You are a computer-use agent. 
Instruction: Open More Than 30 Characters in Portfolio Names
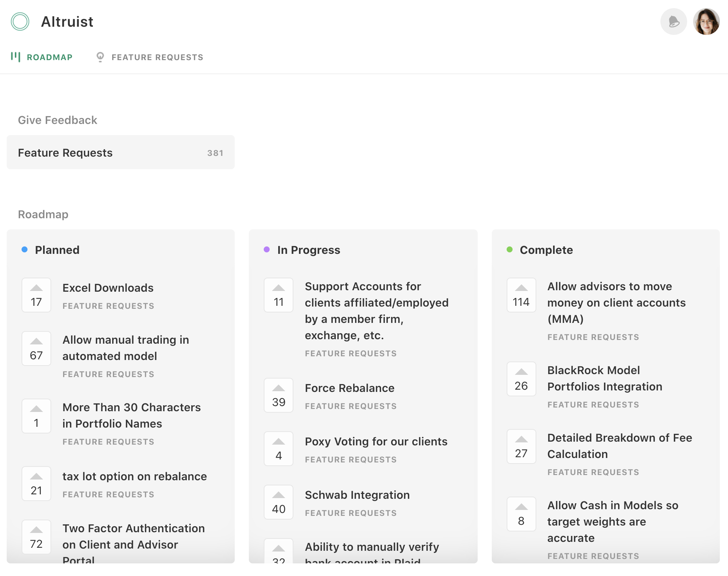point(131,416)
